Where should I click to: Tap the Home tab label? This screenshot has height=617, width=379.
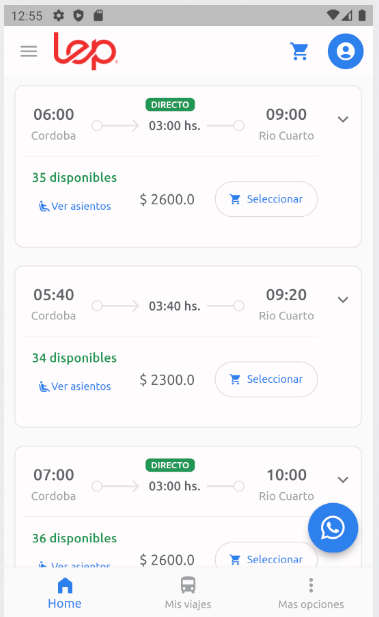coord(65,604)
